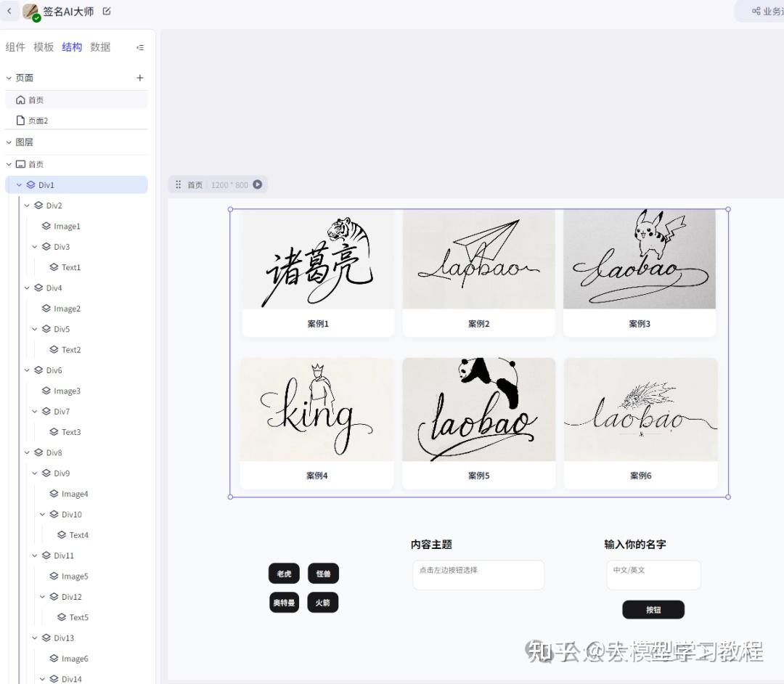Select the panda laobao signature image
This screenshot has height=684, width=784.
point(478,410)
